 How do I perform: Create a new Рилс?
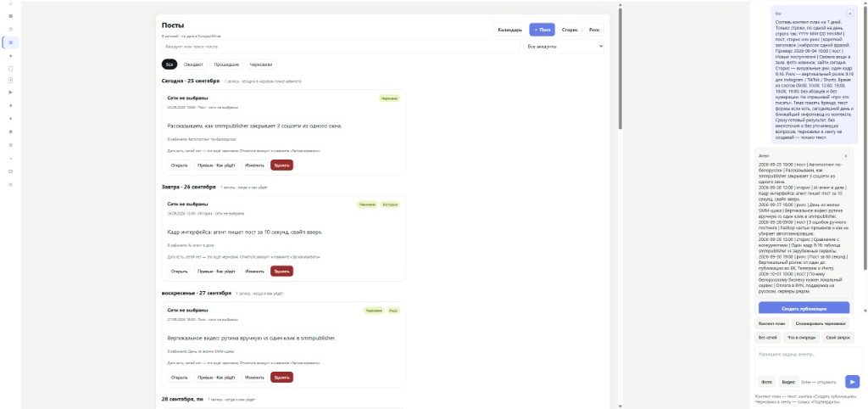[594, 30]
